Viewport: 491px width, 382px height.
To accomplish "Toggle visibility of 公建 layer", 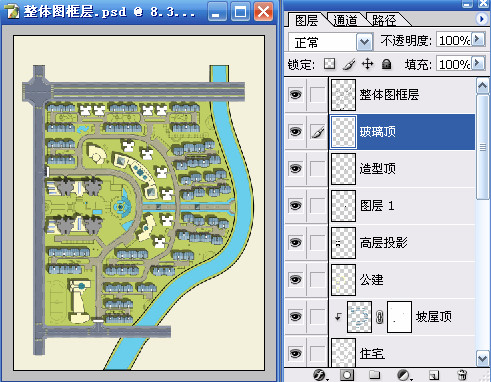I will pos(295,279).
